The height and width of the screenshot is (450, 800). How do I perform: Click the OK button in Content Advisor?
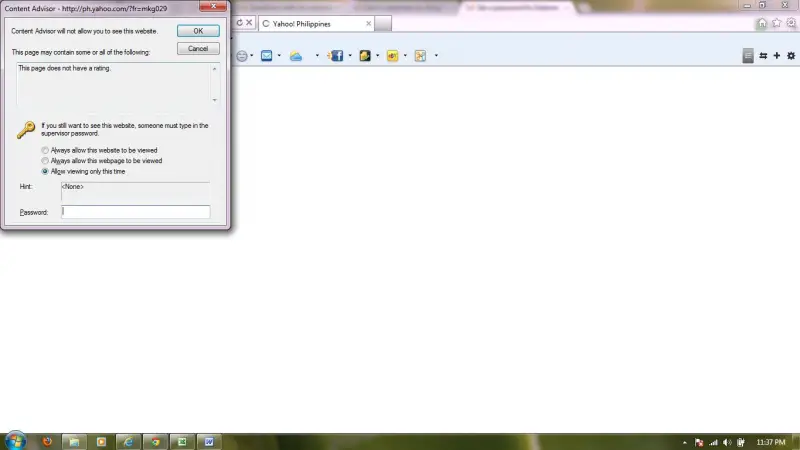pyautogui.click(x=198, y=31)
